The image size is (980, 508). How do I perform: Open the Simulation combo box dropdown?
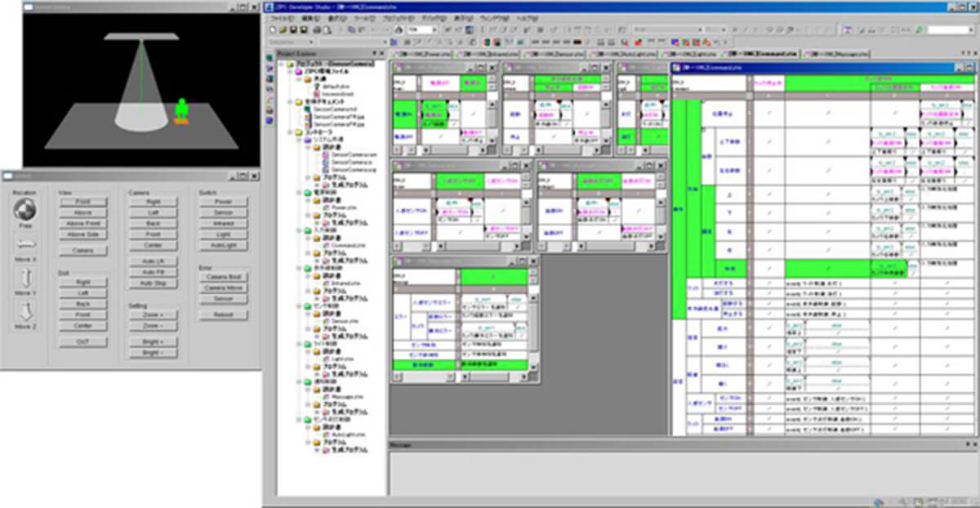tap(313, 42)
